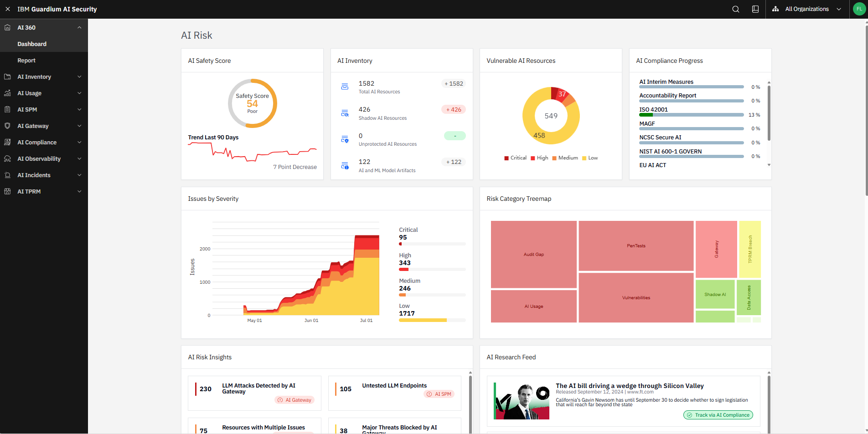Expand the AI SPM menu chevron
The width and height of the screenshot is (868, 434).
pyautogui.click(x=79, y=109)
